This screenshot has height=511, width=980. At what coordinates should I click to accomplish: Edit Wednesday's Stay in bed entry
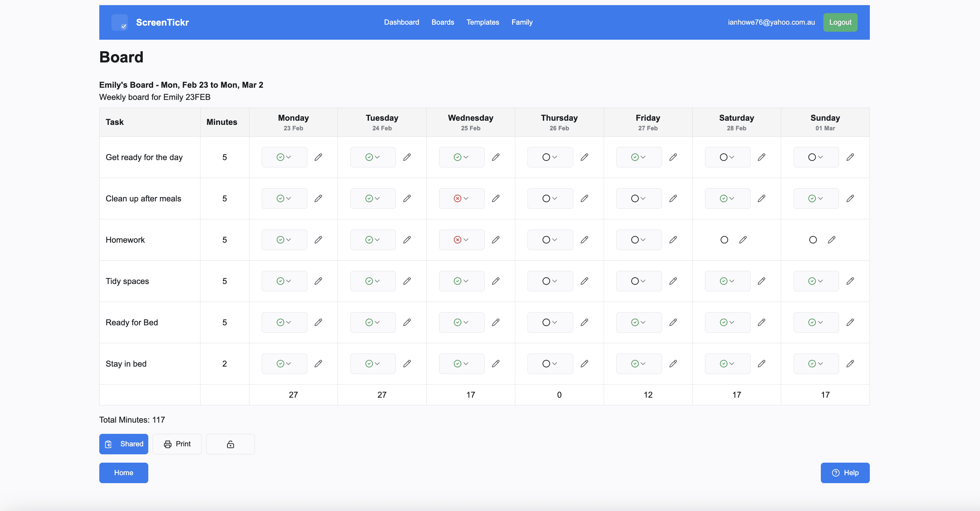pyautogui.click(x=496, y=363)
